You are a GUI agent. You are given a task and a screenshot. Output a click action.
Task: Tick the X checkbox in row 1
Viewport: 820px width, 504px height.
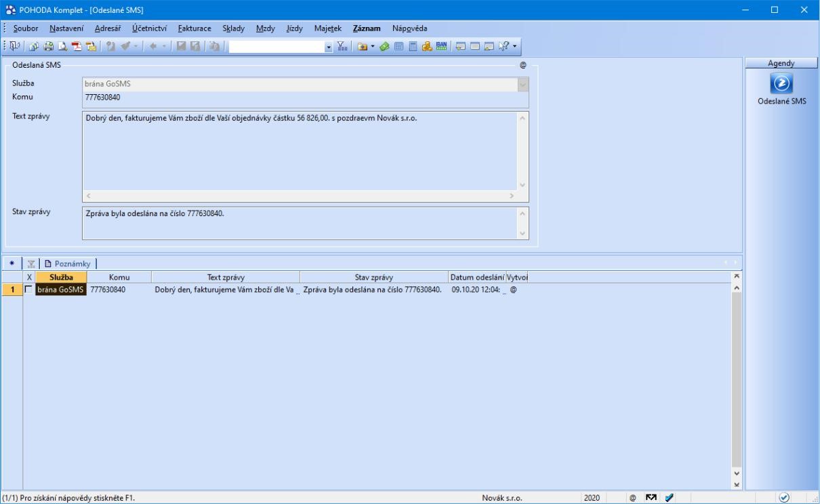(28, 289)
